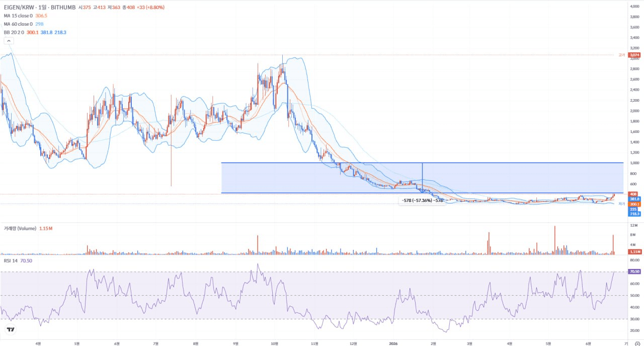Click the 80.00 level on RSI scale
This screenshot has width=644, height=346.
(634, 260)
